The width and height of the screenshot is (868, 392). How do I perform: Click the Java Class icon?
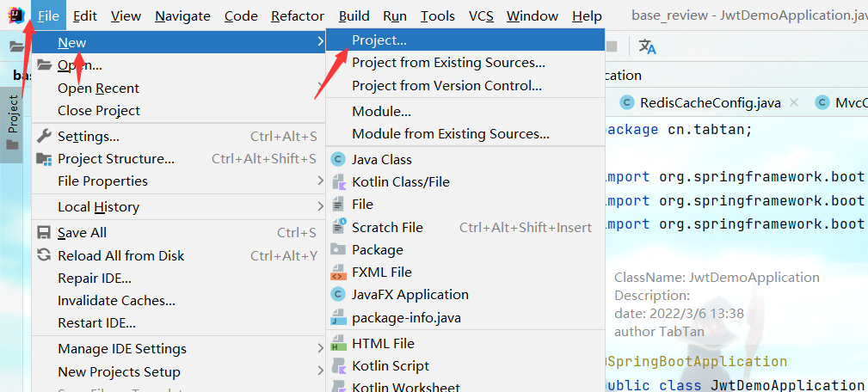(338, 159)
